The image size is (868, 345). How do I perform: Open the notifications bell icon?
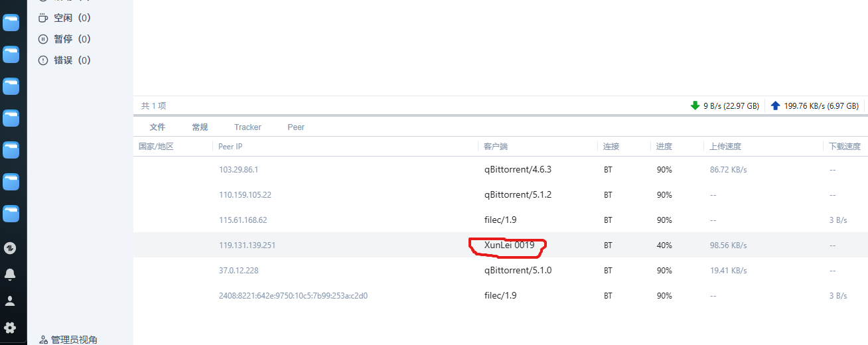click(x=11, y=275)
